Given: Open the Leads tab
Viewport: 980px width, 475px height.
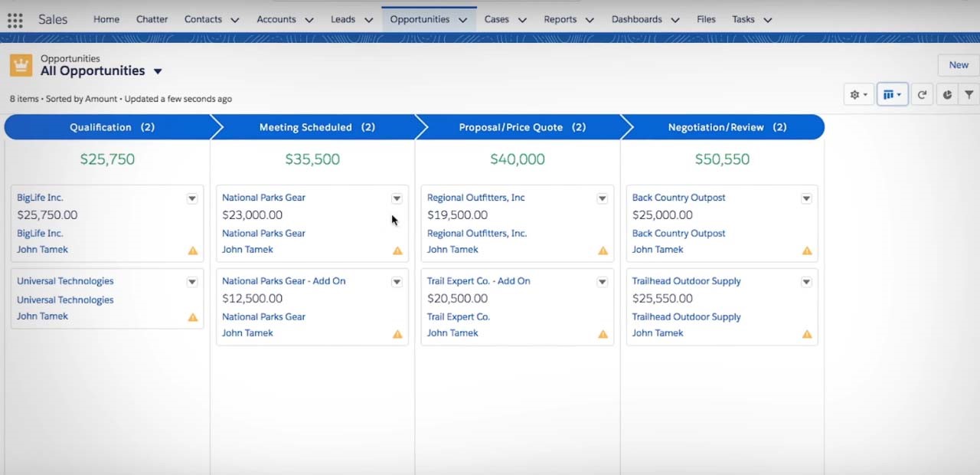Looking at the screenshot, I should coord(343,19).
